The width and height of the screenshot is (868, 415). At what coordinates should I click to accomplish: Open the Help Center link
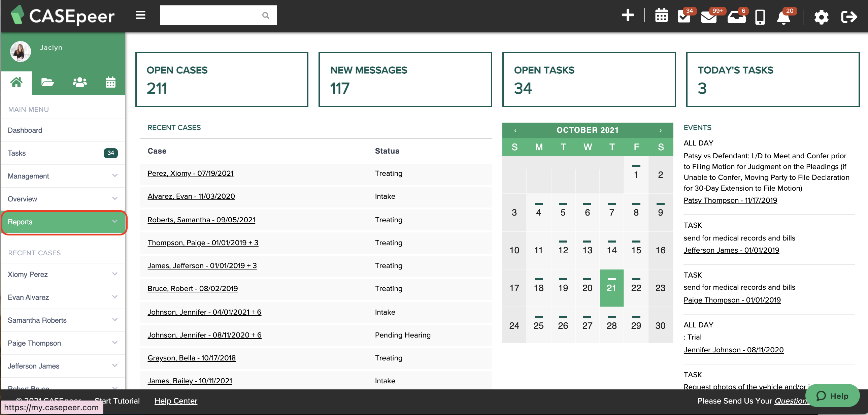click(175, 401)
